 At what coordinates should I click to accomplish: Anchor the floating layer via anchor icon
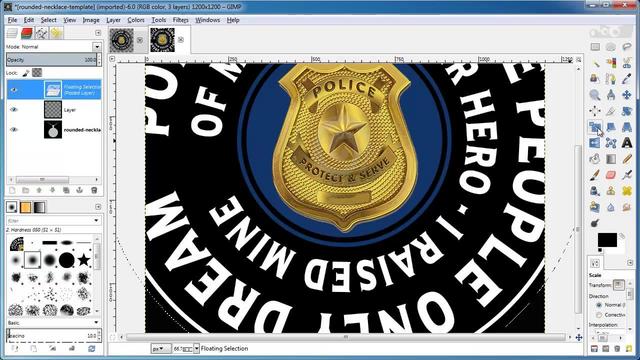click(80, 190)
